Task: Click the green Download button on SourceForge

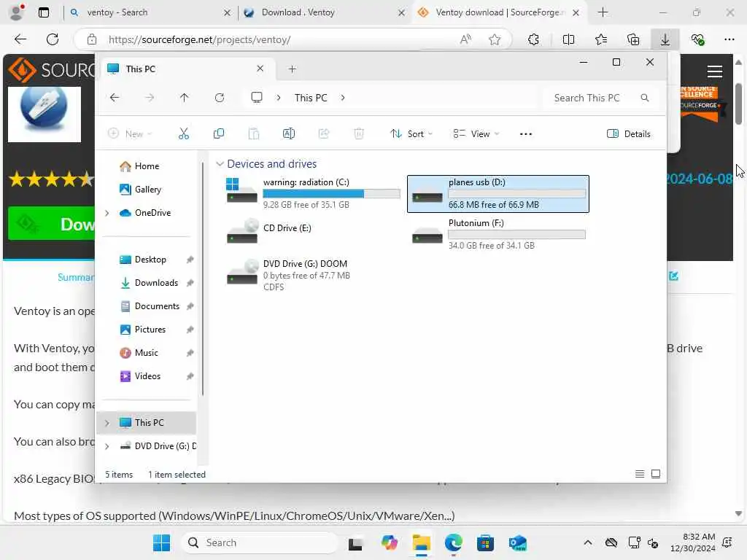Action: click(52, 224)
